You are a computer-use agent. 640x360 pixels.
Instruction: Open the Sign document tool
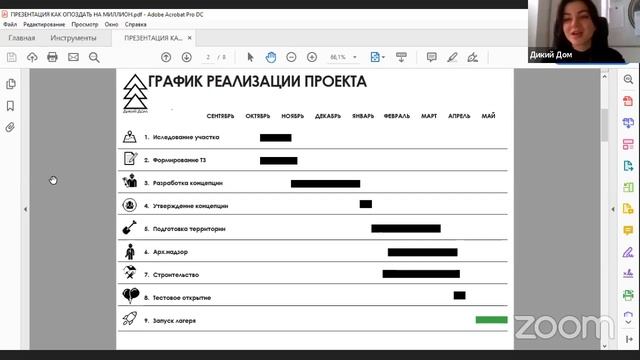pos(473,57)
